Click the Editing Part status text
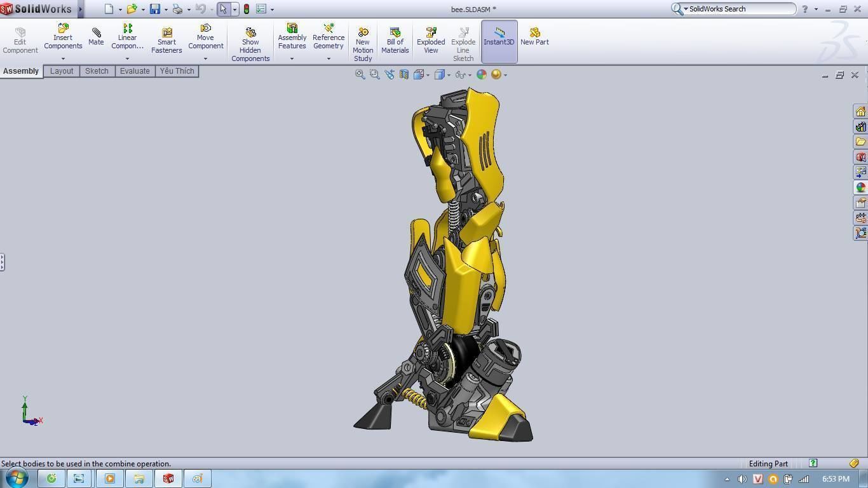The width and height of the screenshot is (868, 488). click(x=768, y=463)
